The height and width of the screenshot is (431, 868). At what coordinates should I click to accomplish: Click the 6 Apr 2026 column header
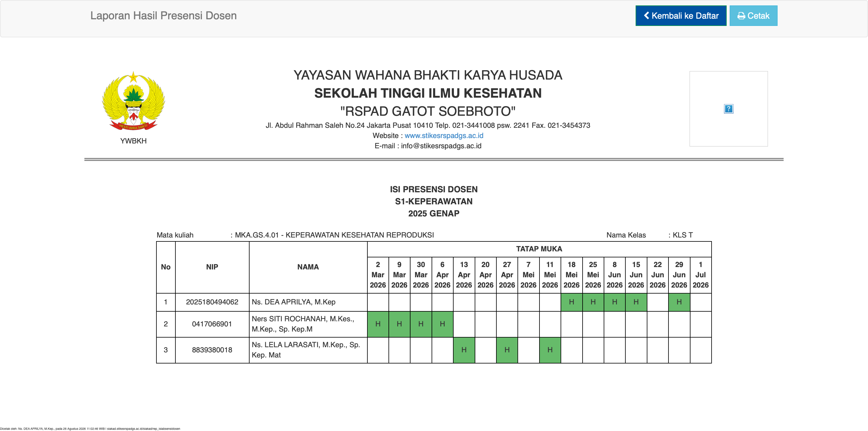[442, 275]
